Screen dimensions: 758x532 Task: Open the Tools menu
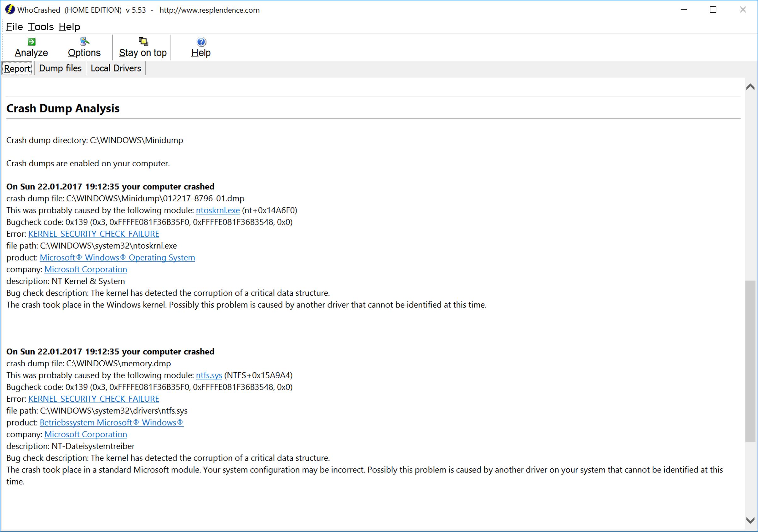point(40,26)
